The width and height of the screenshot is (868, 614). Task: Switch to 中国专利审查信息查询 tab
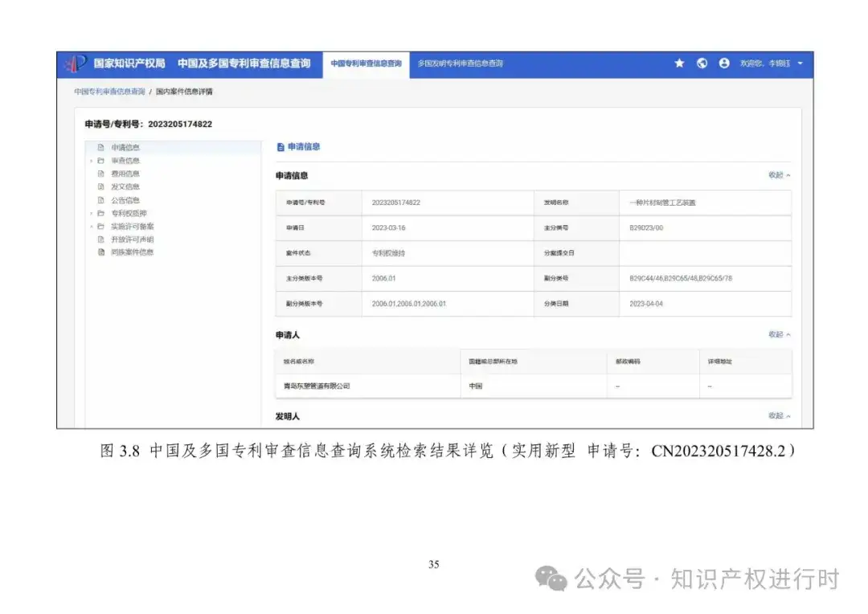click(x=366, y=63)
